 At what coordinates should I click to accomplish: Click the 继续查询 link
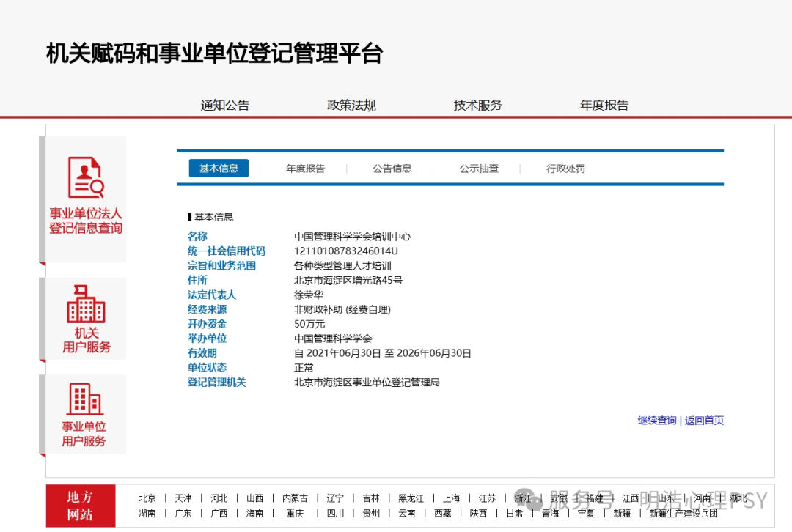[656, 421]
